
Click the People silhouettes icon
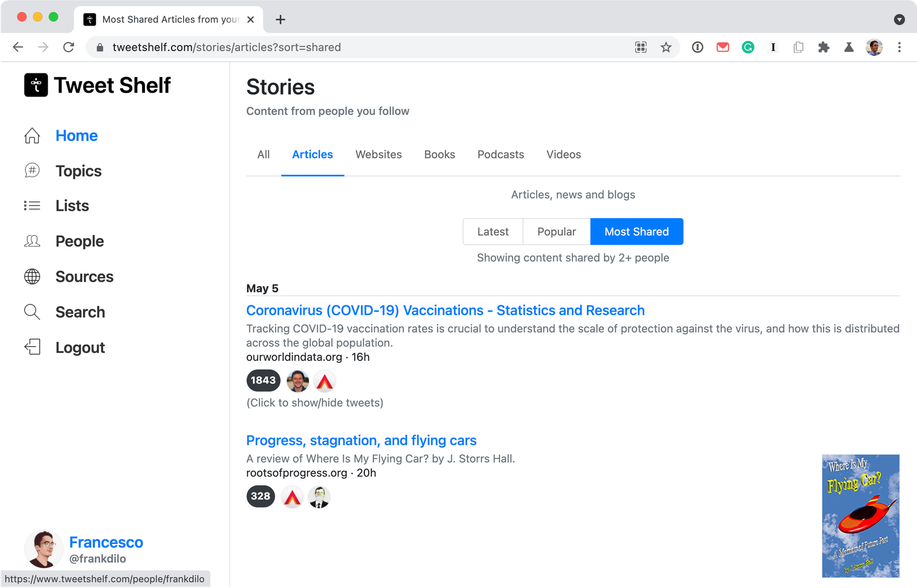pos(32,241)
